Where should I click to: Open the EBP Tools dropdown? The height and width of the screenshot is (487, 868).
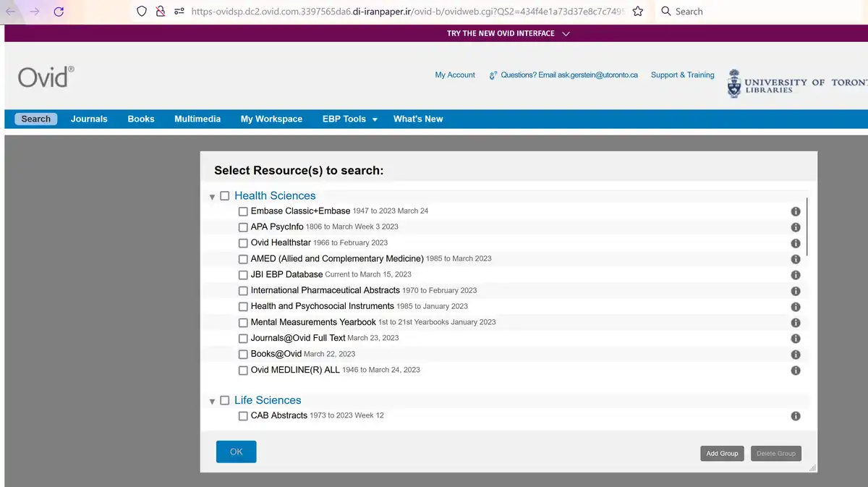point(350,119)
